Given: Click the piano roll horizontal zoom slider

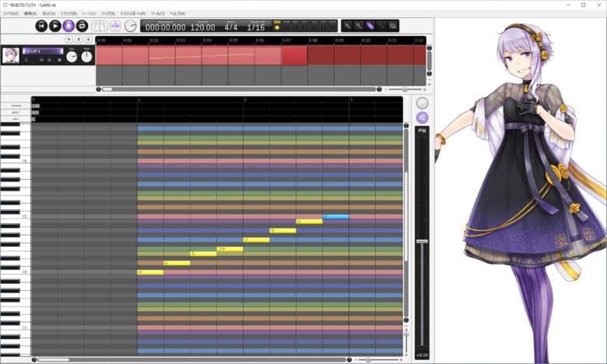Looking at the screenshot, I should pos(368,360).
